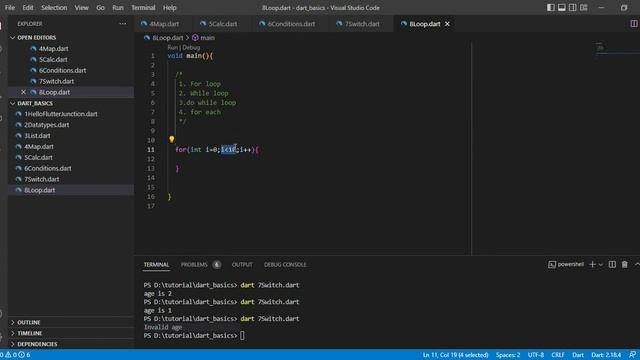
Task: Open the Terminal menu
Action: click(143, 8)
